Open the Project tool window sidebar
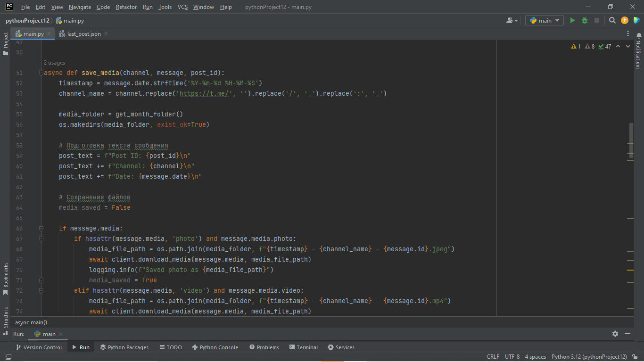 [x=6, y=43]
